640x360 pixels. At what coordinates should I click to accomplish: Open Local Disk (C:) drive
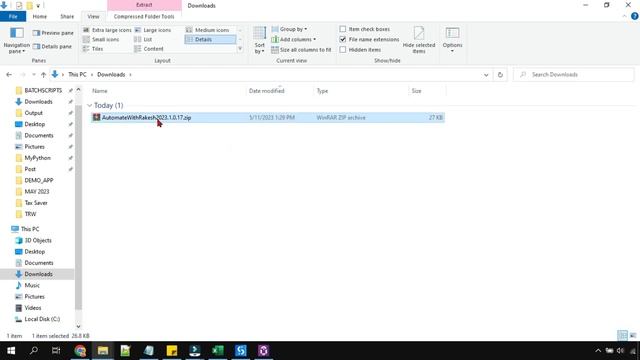42,319
